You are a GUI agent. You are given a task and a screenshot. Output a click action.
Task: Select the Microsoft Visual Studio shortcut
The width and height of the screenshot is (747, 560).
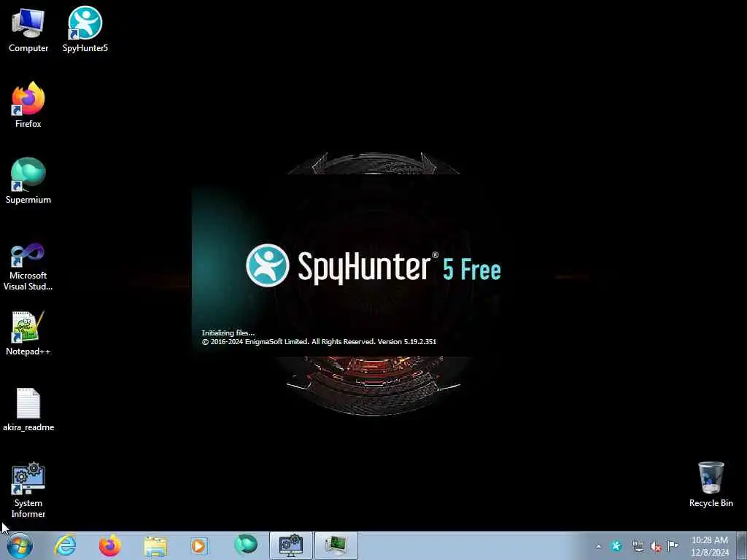[x=28, y=267]
